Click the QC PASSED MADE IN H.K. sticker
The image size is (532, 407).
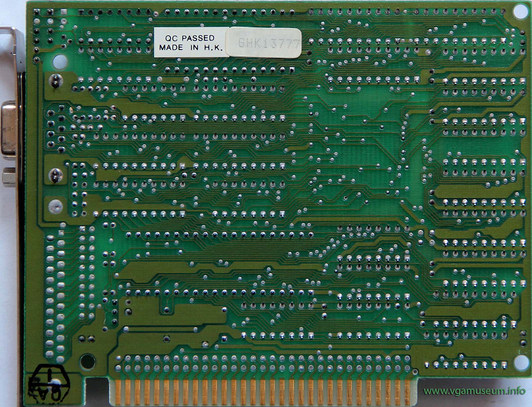(192, 42)
